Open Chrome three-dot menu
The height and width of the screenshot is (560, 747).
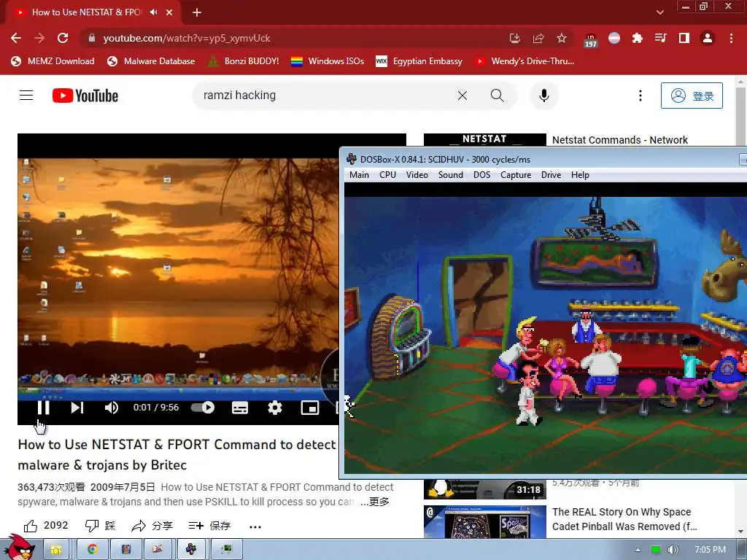click(x=731, y=38)
